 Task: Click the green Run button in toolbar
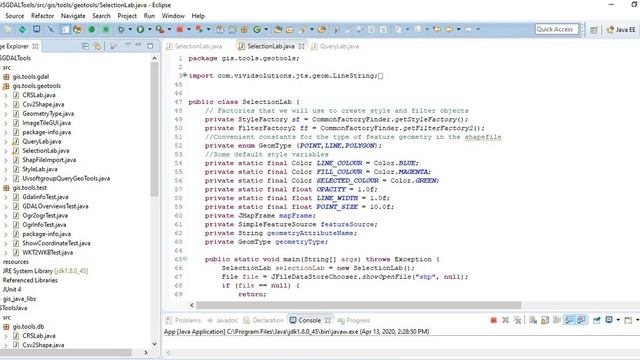click(140, 29)
